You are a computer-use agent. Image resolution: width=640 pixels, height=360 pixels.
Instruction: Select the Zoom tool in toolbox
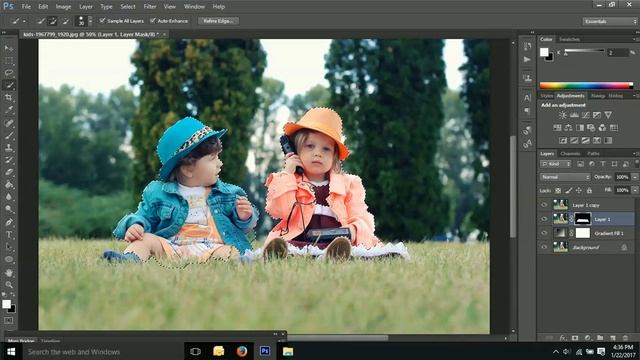9,284
